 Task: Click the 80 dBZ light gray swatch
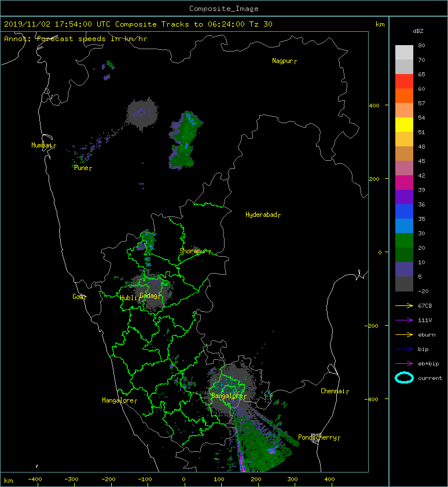coord(404,53)
